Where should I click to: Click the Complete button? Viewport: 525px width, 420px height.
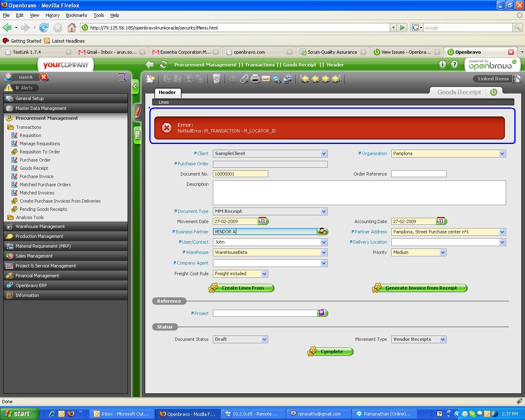(331, 352)
